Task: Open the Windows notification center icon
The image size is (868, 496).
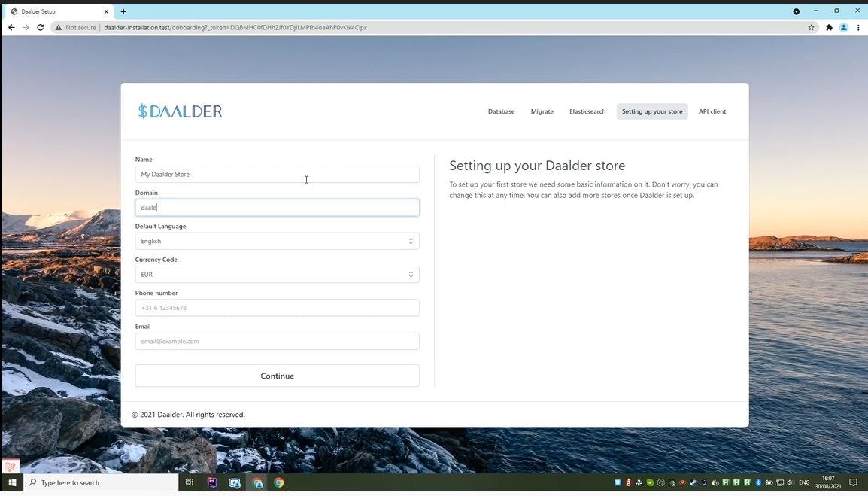Action: 853,482
